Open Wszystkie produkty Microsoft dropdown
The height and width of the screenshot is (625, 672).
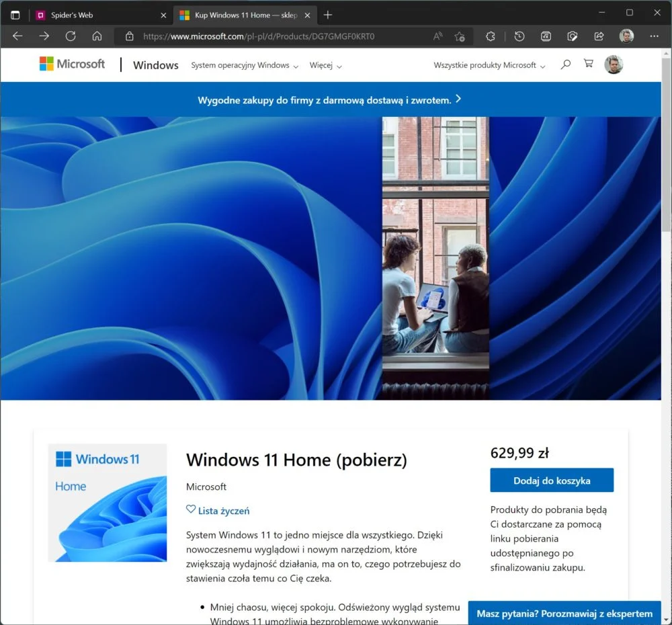click(489, 66)
